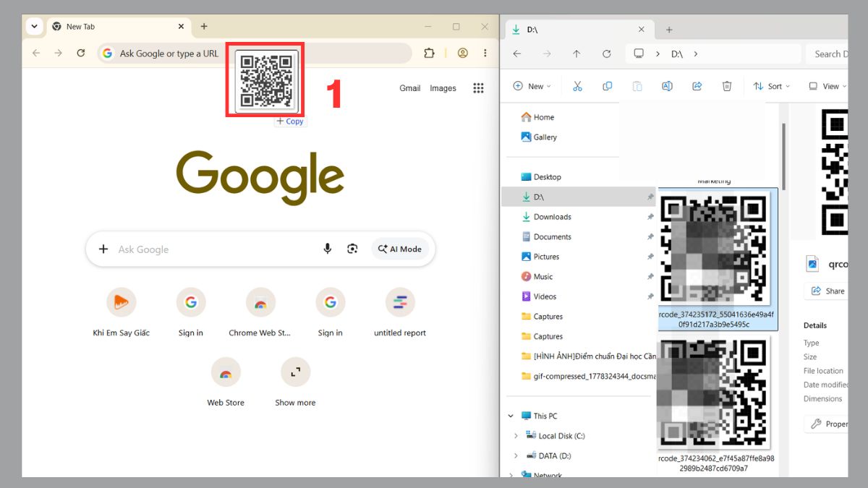Reload the Chrome New Tab page
The width and height of the screenshot is (868, 488).
[81, 53]
